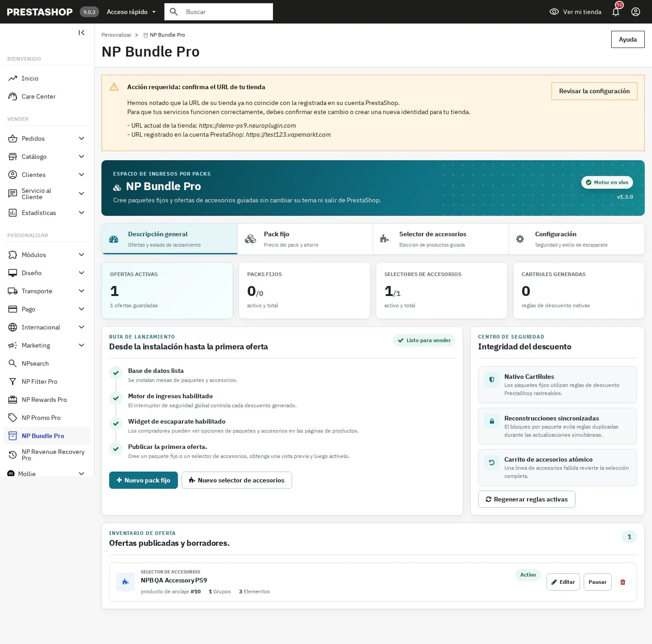Switch to the Pack fijo tab
Screen dimensions: 652x644
(305, 239)
